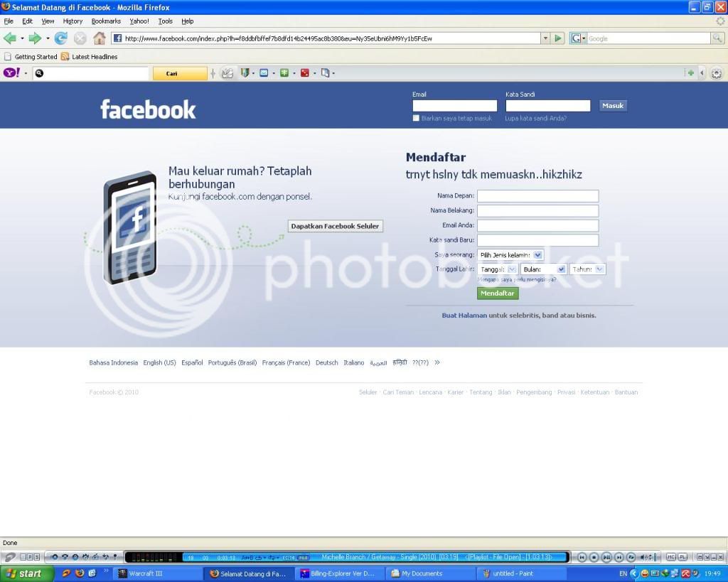Open Warcraft III from the taskbar
728x582 pixels.
[157, 573]
